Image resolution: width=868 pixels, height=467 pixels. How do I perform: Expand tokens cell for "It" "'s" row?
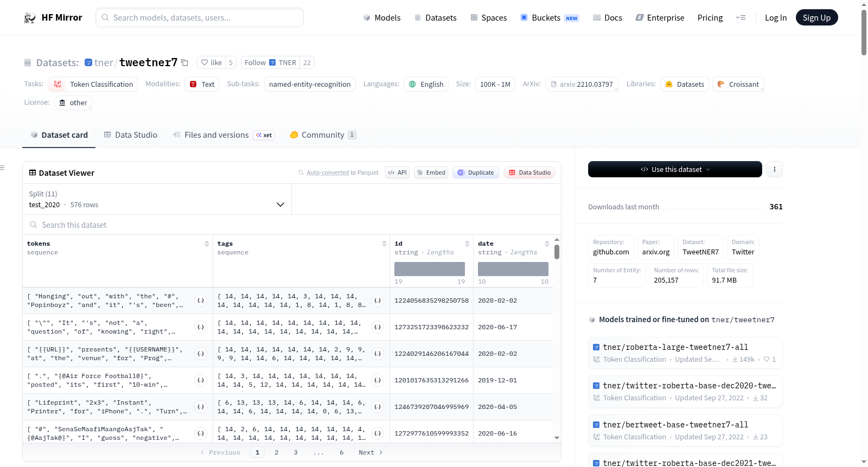pyautogui.click(x=201, y=327)
